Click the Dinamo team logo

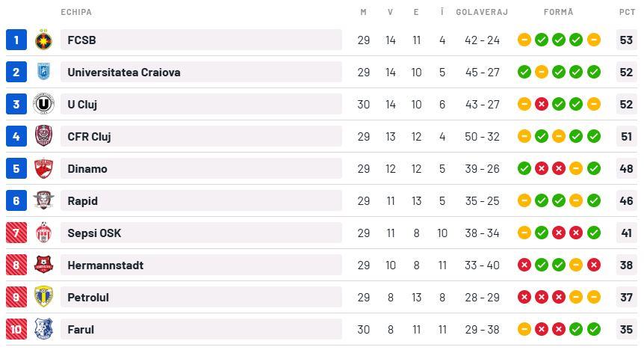[x=44, y=169]
